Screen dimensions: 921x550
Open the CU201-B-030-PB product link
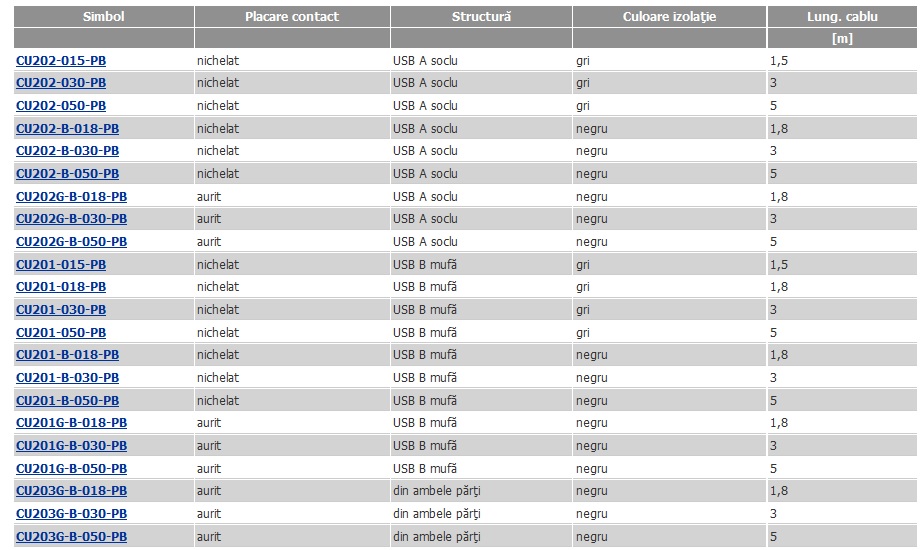tap(68, 378)
